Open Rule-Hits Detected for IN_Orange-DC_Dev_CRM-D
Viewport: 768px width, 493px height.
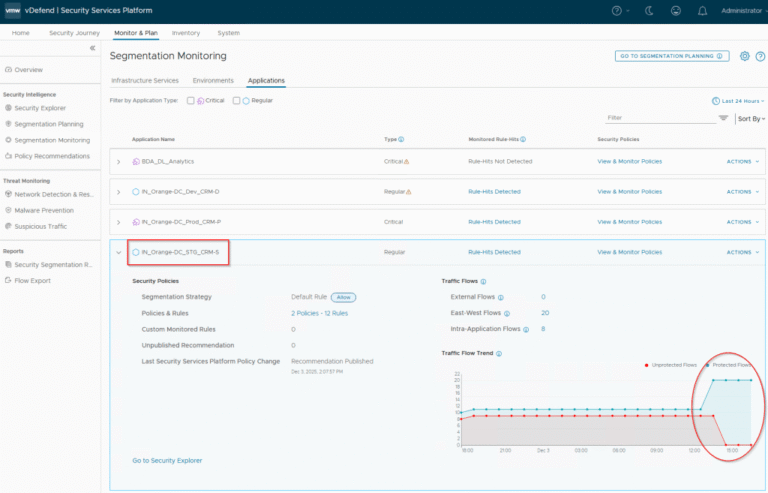(x=494, y=192)
